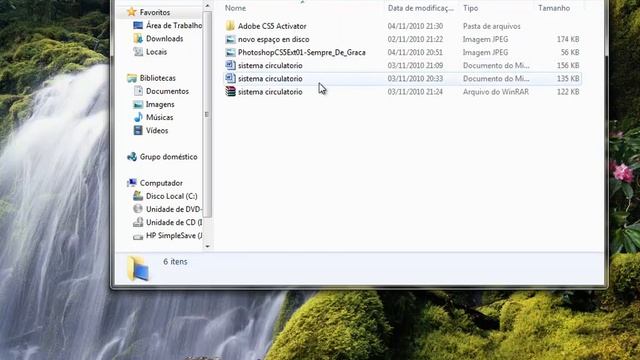Click the Word icon of 135 KB sistema circulatorio
Screen dimensions: 640x360
230,78
